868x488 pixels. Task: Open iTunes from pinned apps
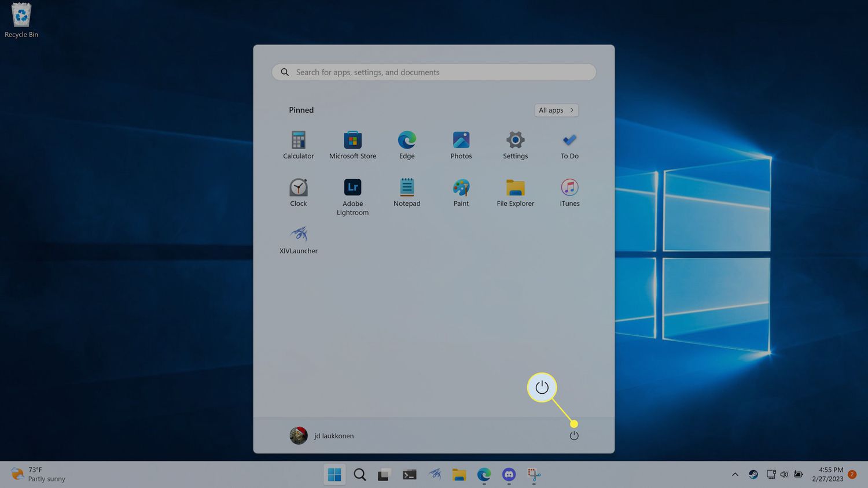(569, 192)
